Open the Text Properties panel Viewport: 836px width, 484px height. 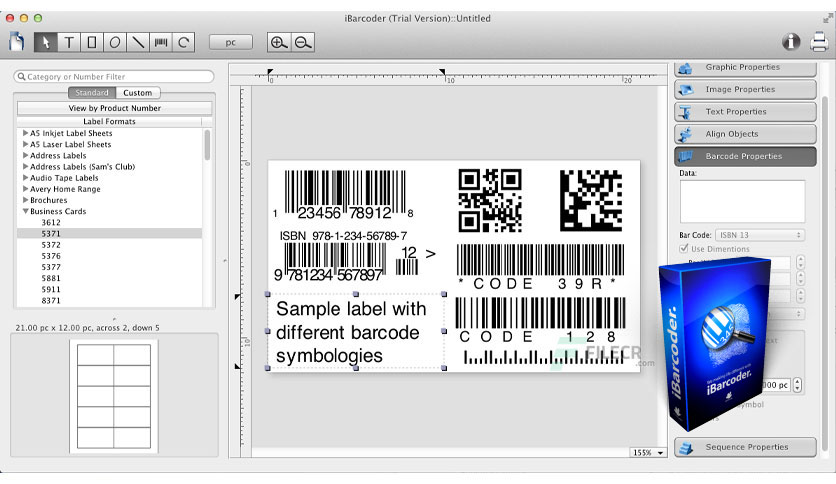tap(745, 112)
